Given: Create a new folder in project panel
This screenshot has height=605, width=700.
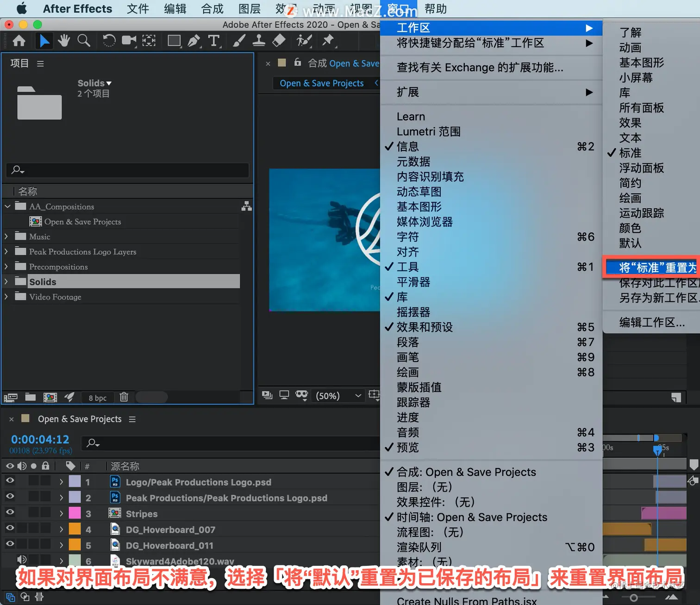Looking at the screenshot, I should (x=31, y=397).
